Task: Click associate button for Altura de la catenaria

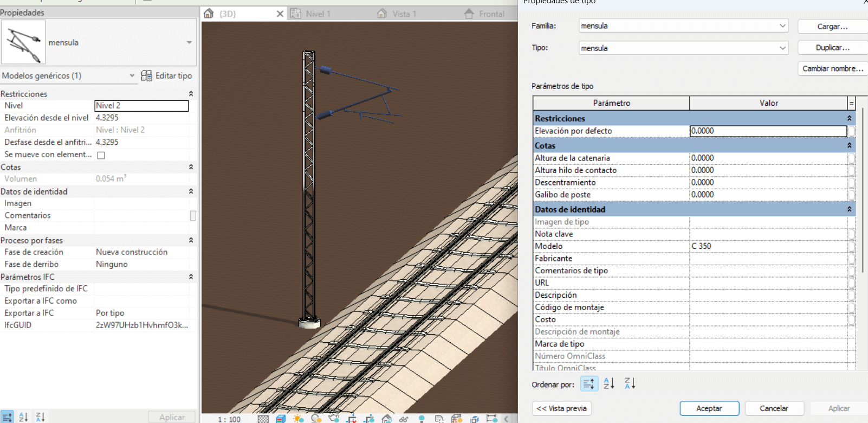Action: point(852,158)
